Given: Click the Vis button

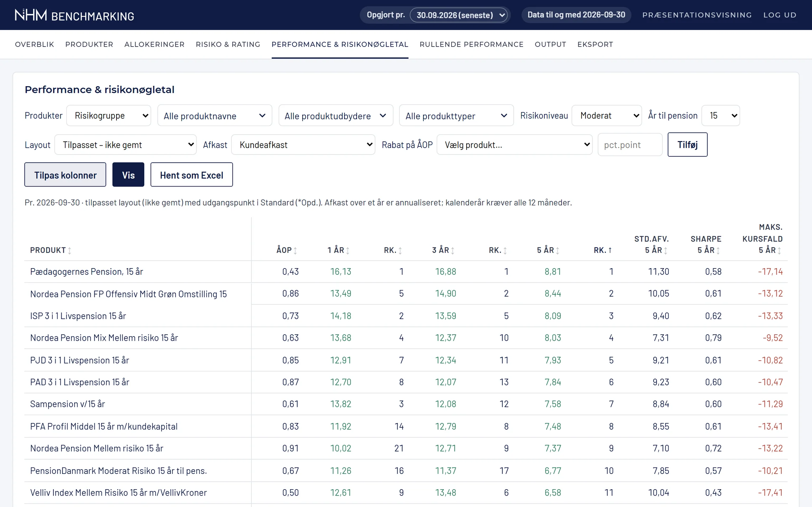Looking at the screenshot, I should point(128,174).
